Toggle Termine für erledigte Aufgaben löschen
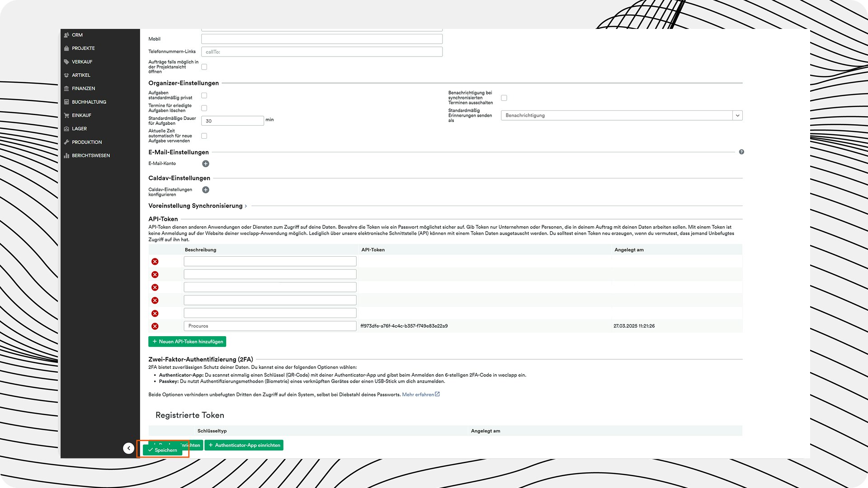Viewport: 868px width, 488px height. (x=204, y=108)
